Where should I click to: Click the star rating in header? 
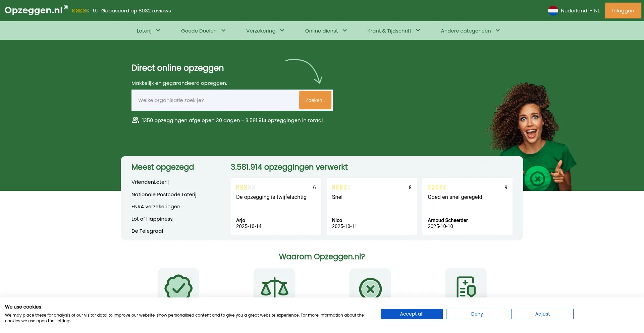tap(81, 11)
